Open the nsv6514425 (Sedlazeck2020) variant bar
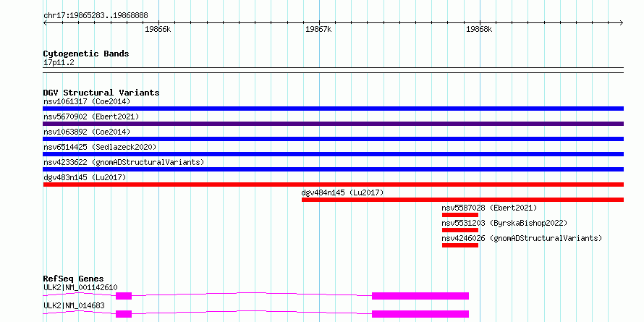Screen dimensions: 644x322 point(333,154)
